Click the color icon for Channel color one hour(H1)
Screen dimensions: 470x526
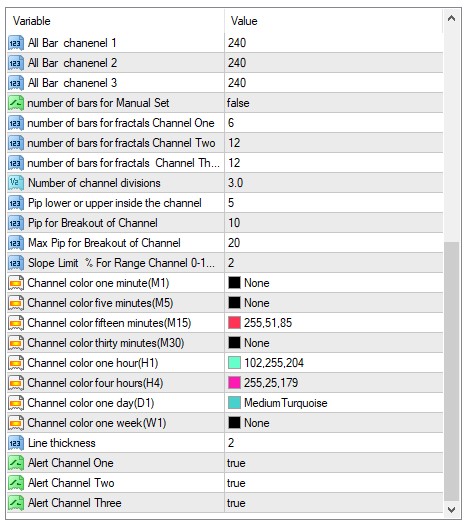[16, 363]
